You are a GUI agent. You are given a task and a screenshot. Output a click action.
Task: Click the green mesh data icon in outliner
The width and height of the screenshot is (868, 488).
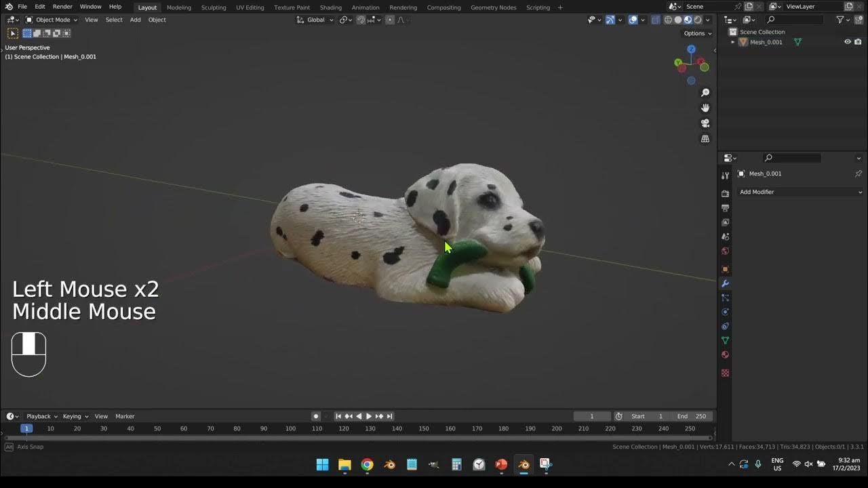tap(797, 42)
